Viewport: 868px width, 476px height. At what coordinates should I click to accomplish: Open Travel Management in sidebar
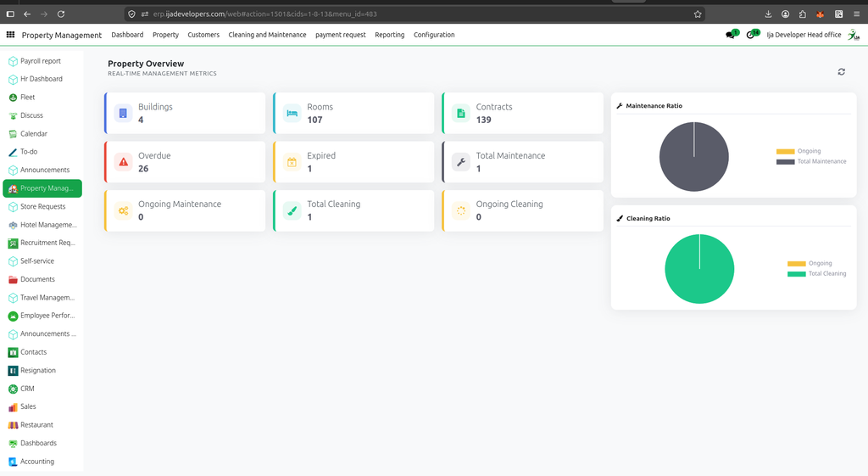click(x=42, y=298)
